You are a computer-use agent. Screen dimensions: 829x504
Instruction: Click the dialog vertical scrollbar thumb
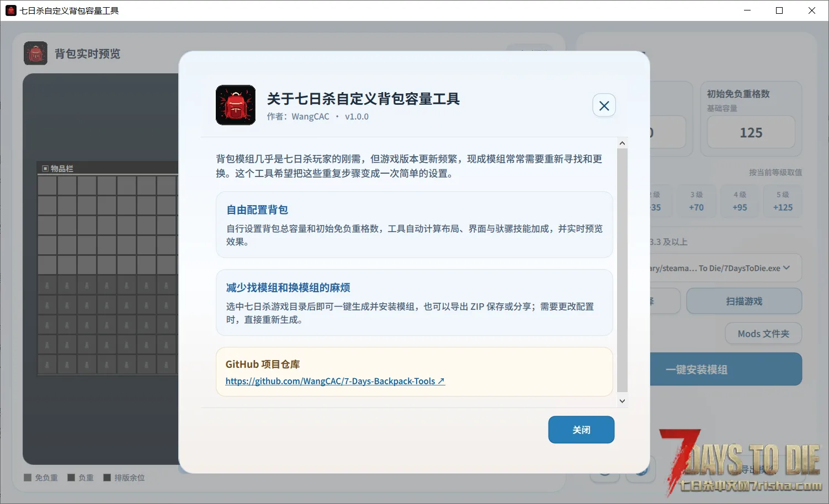pyautogui.click(x=622, y=270)
